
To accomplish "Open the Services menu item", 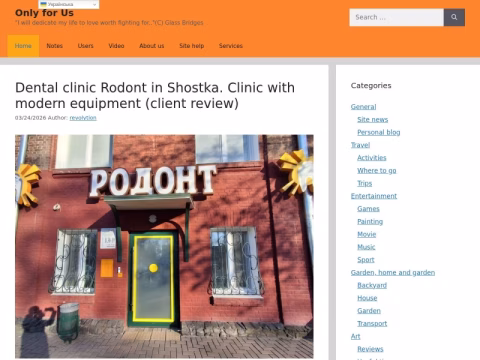I will pos(231,46).
